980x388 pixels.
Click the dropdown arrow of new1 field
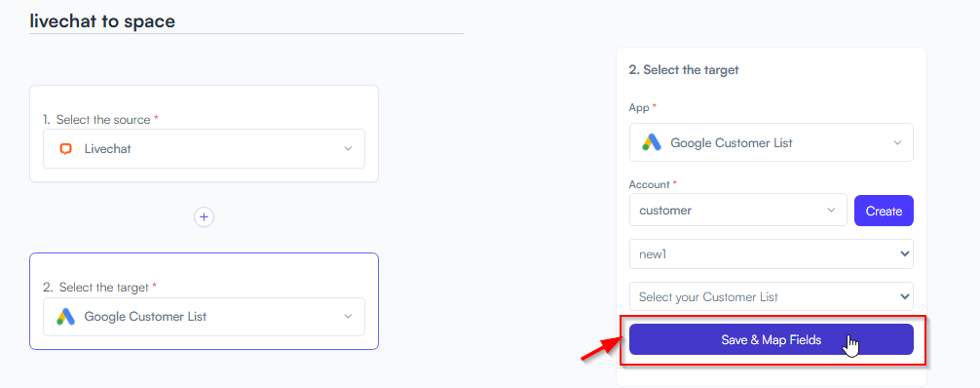904,254
